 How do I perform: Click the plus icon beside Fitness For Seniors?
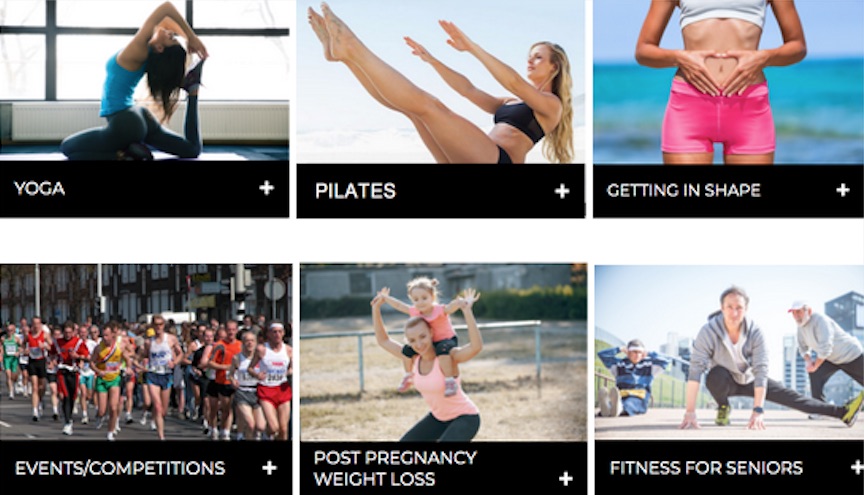click(x=857, y=468)
